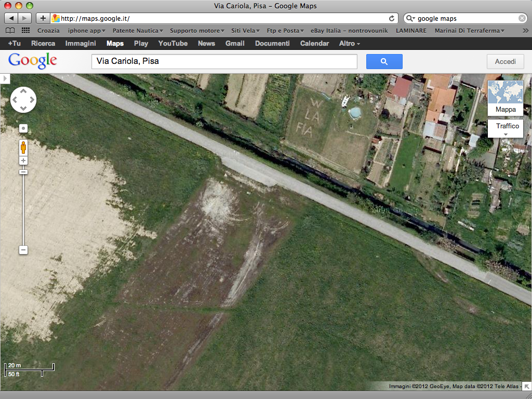The image size is (532, 399).
Task: Click the zoom in plus button
Action: 23,161
